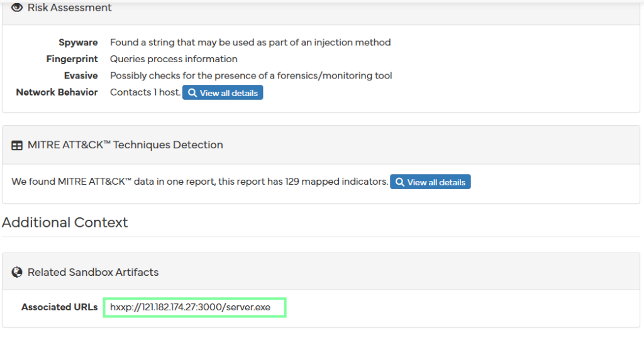The image size is (644, 338).
Task: Click the MITRE ATT&CK Techniques Detection heading
Action: [x=125, y=145]
